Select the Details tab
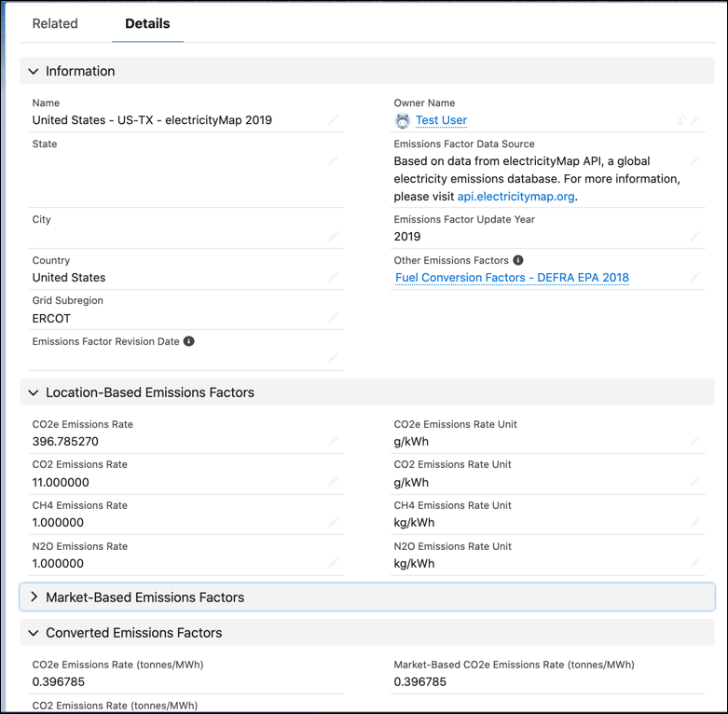The image size is (728, 714). (147, 23)
